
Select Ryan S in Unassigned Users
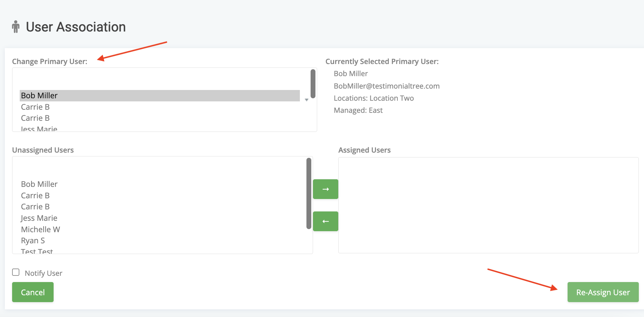(x=33, y=241)
